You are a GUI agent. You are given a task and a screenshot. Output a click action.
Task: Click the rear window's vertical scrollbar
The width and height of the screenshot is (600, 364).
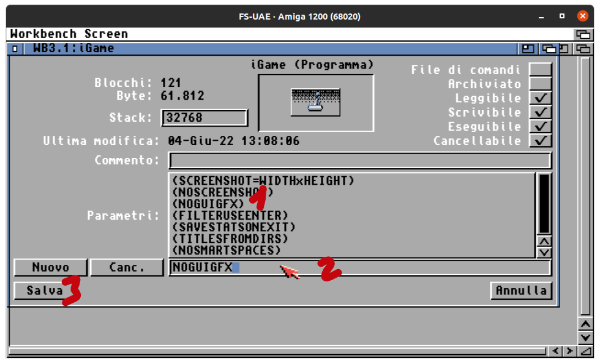585,186
